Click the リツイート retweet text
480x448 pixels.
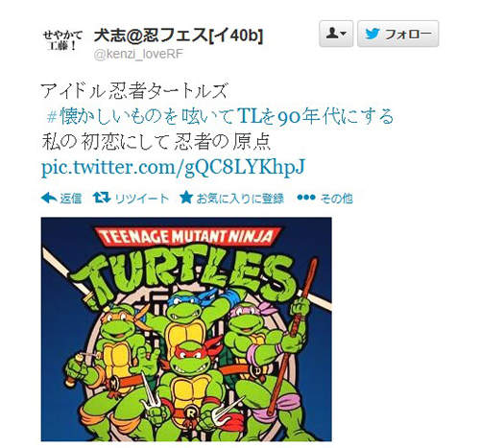pyautogui.click(x=142, y=199)
